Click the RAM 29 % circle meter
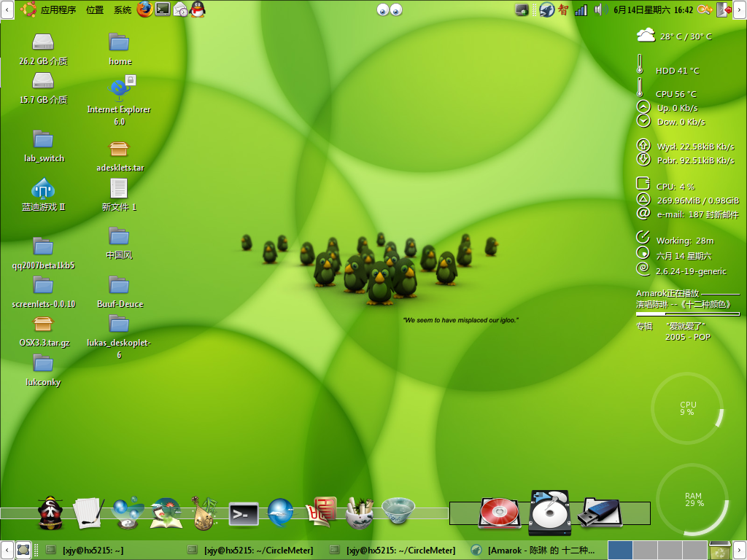This screenshot has height=560, width=747. tap(693, 499)
